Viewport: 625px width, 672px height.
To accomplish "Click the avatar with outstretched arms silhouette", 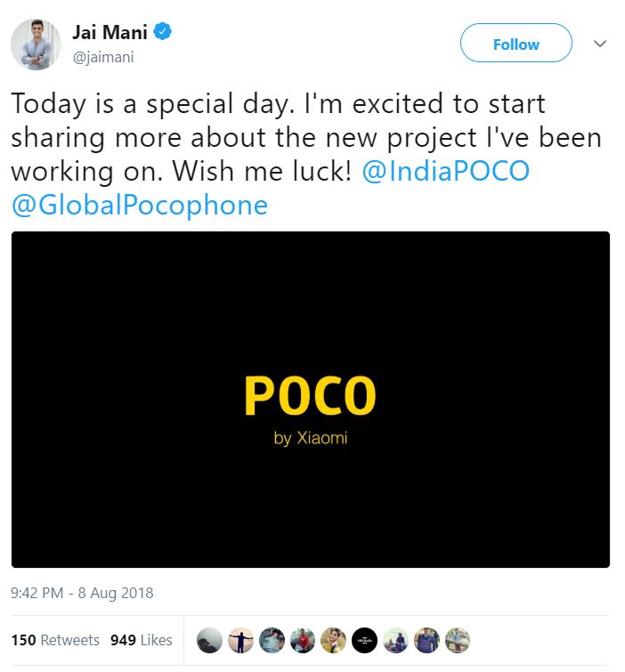I will pyautogui.click(x=240, y=640).
